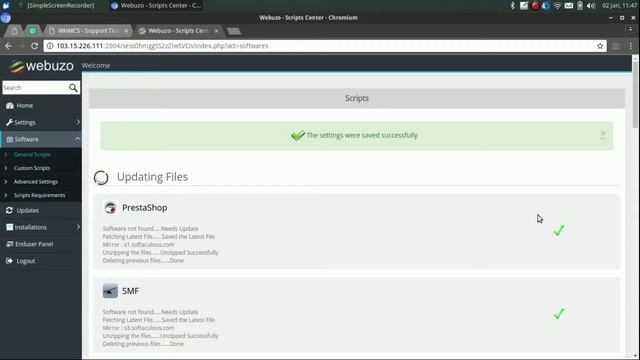Open a new browser tab
Viewport: 640px width, 360px height.
(x=233, y=31)
